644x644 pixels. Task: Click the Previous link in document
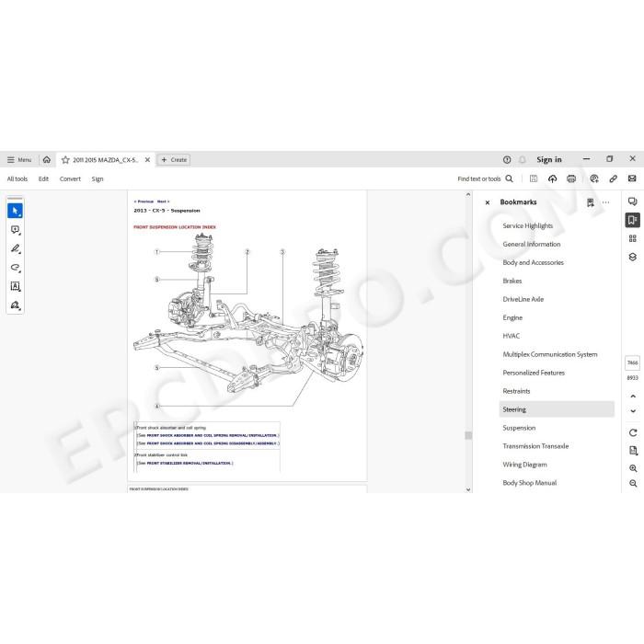click(144, 201)
